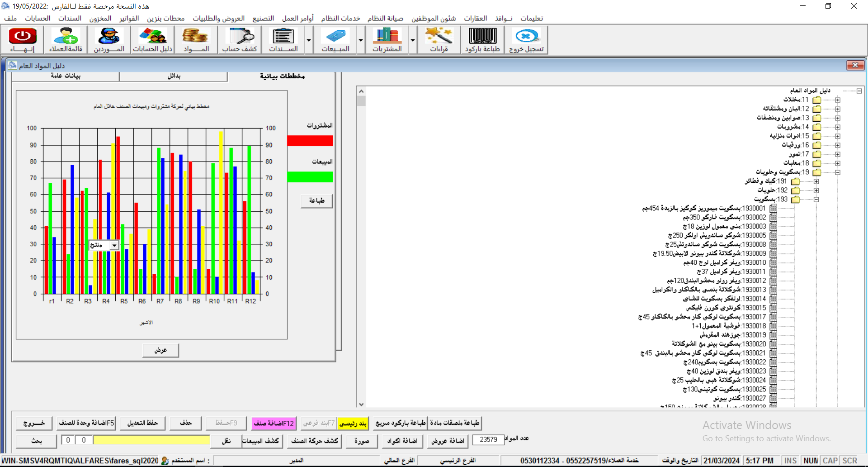Click user icon in status bar
This screenshot has width=868, height=467.
coord(165,461)
